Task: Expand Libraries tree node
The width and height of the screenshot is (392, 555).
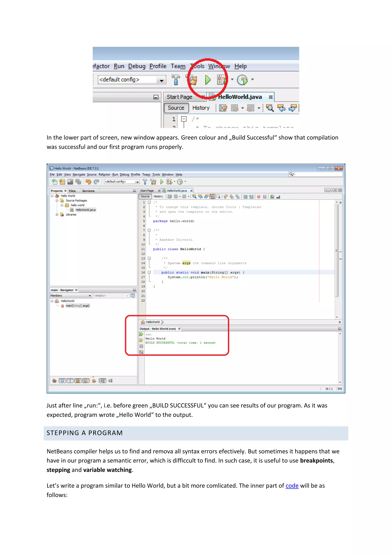Action: (x=57, y=215)
